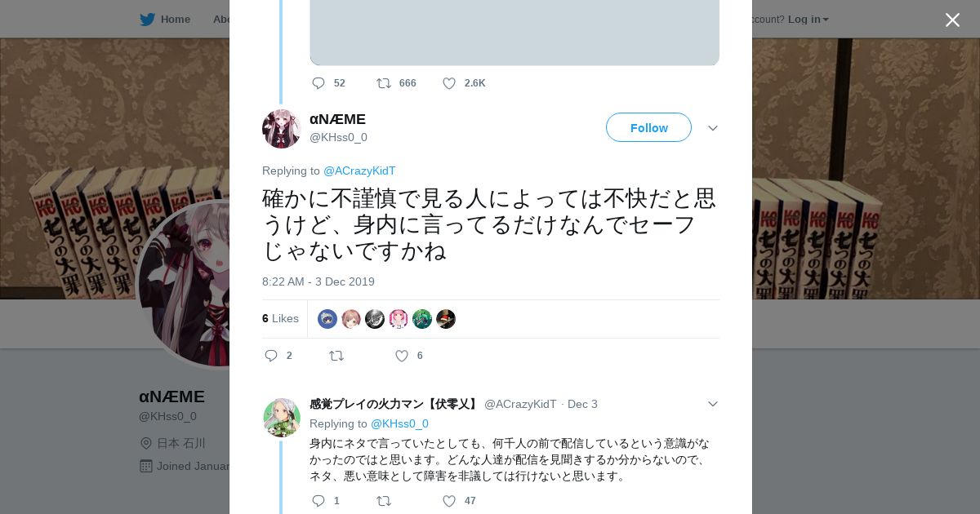The height and width of the screenshot is (514, 980).
Task: Retweet the top tweet with 666 retweets
Action: coord(384,83)
